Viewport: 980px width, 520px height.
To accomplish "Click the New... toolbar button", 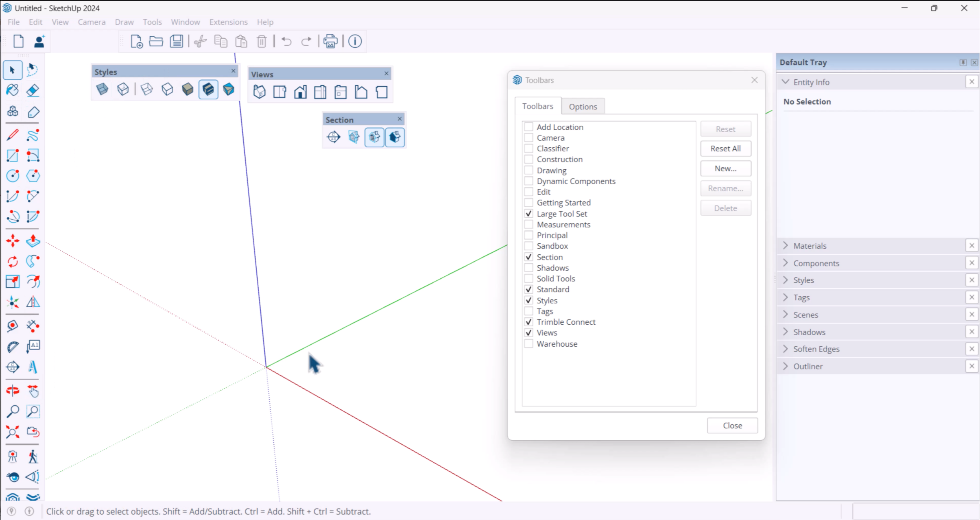I will [x=725, y=168].
